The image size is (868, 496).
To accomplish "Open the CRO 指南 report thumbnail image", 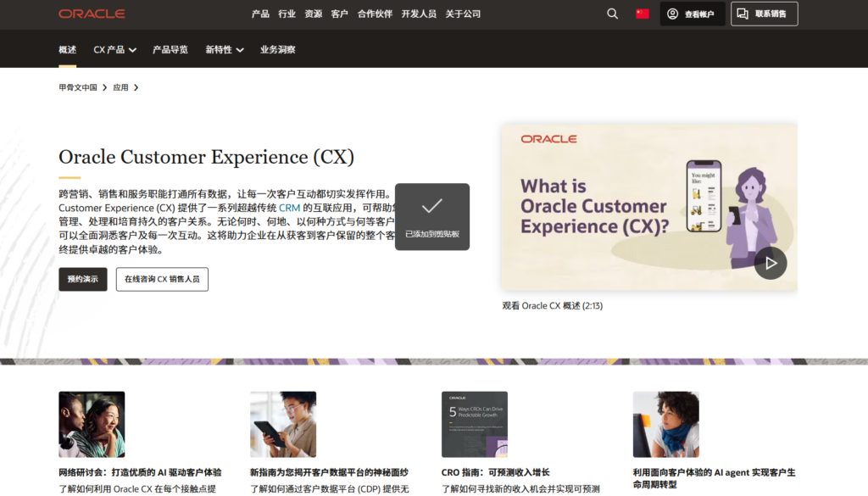I will pyautogui.click(x=475, y=424).
